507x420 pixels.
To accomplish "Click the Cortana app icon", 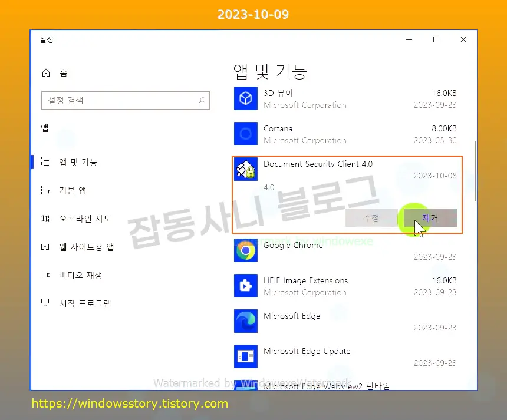I will tap(246, 134).
